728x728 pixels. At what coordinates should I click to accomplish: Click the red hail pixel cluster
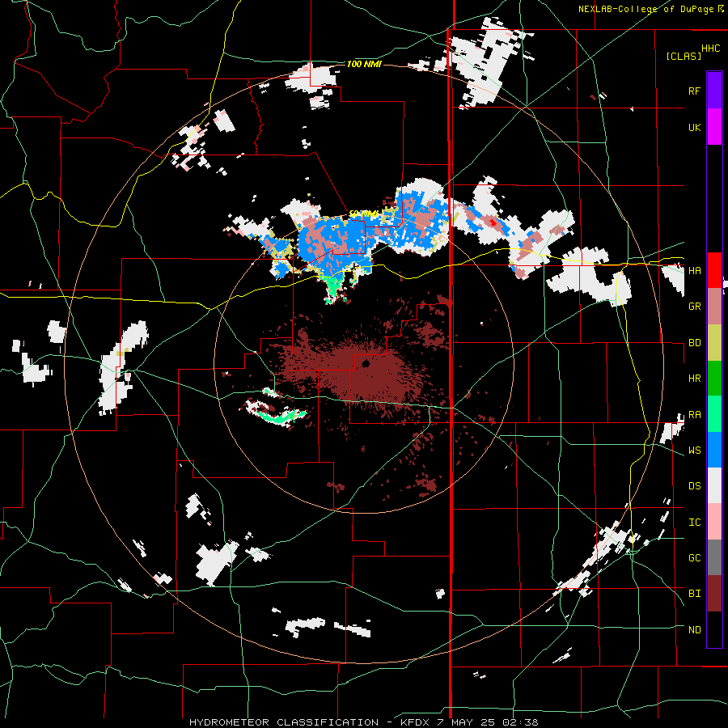[x=493, y=223]
